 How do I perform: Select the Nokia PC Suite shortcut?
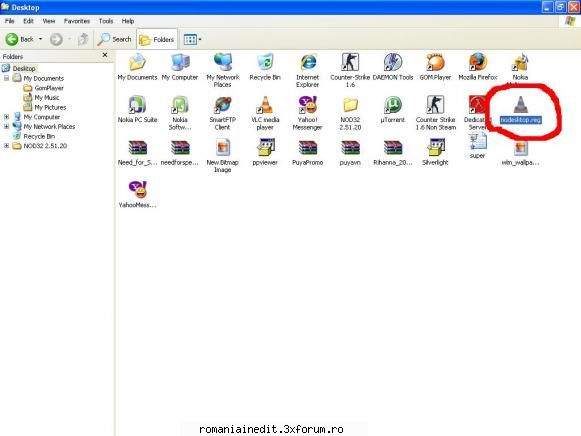tap(137, 110)
